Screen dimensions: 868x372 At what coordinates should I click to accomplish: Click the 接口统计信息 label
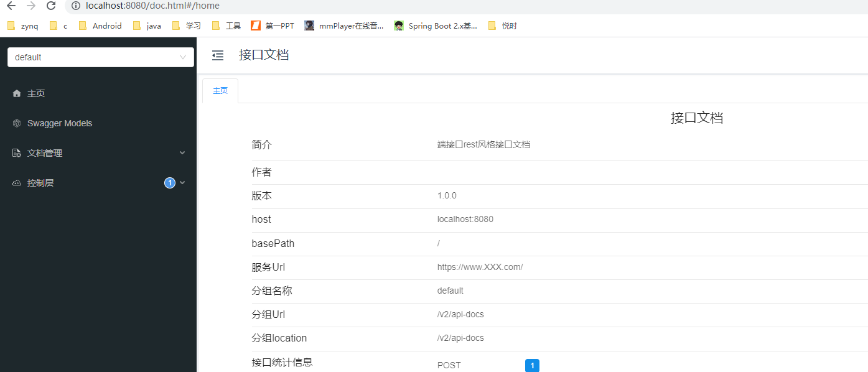pos(282,362)
